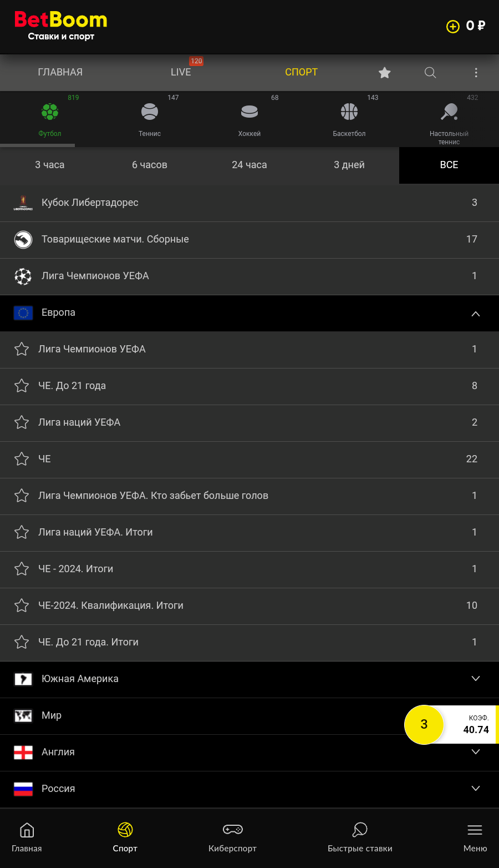
Task: Open the bet slip coefficient badge
Action: [x=450, y=724]
